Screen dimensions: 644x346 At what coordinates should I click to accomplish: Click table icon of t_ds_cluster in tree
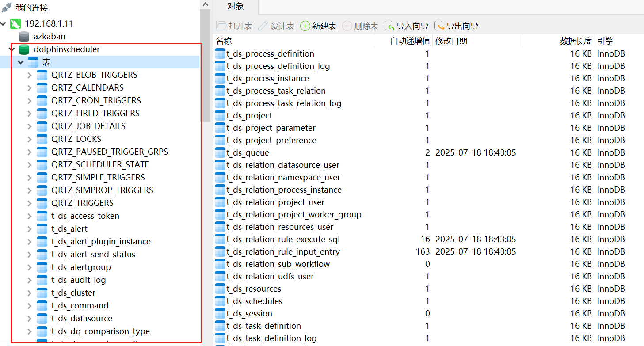42,293
